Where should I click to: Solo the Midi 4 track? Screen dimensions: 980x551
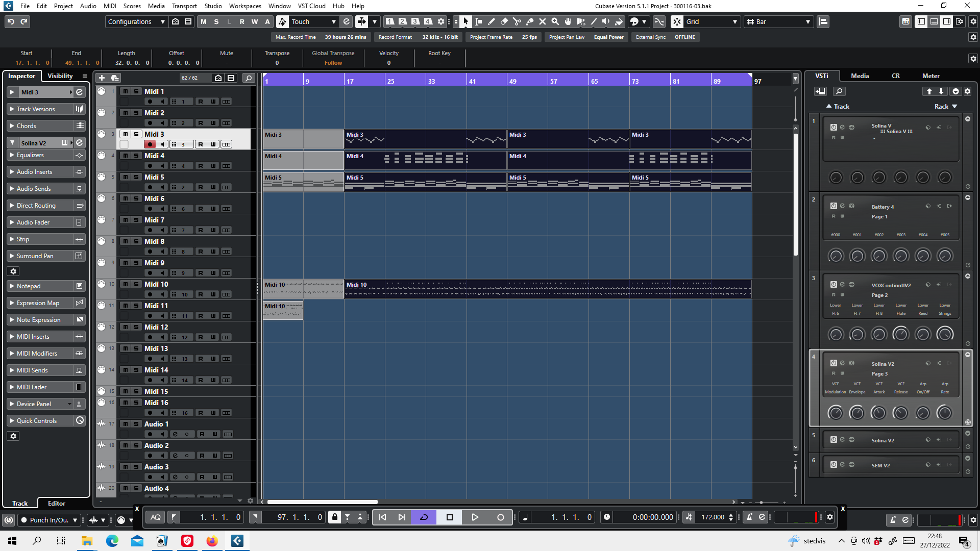point(136,155)
